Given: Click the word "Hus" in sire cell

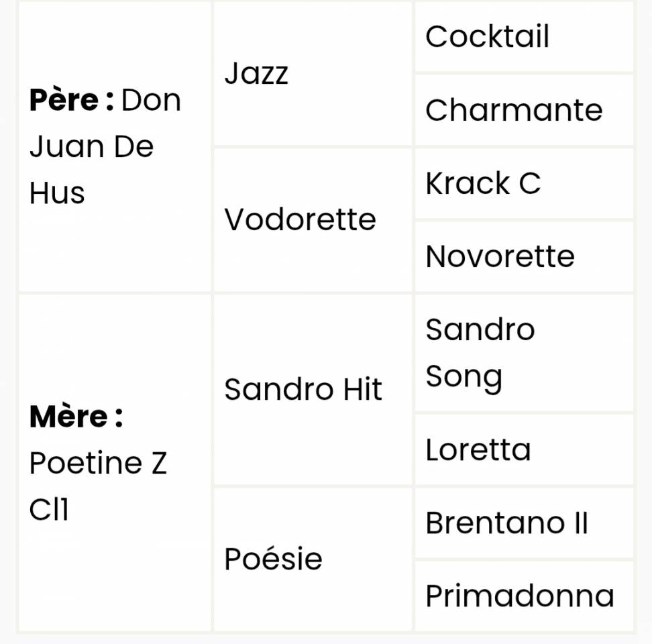Looking at the screenshot, I should pyautogui.click(x=57, y=193).
